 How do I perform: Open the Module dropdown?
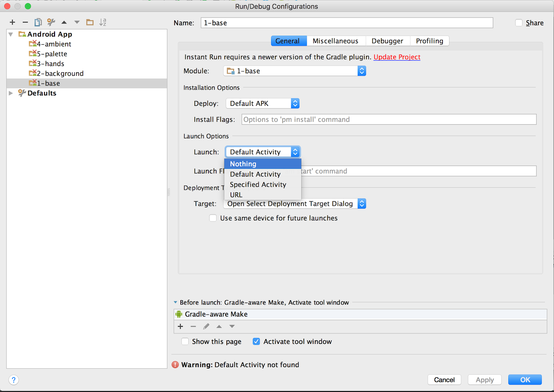295,71
